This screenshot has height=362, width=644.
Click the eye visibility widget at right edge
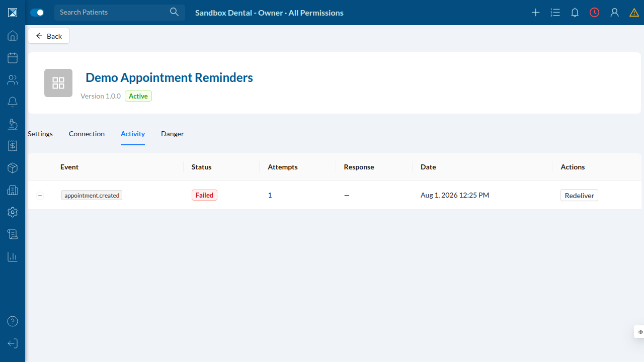pyautogui.click(x=640, y=332)
